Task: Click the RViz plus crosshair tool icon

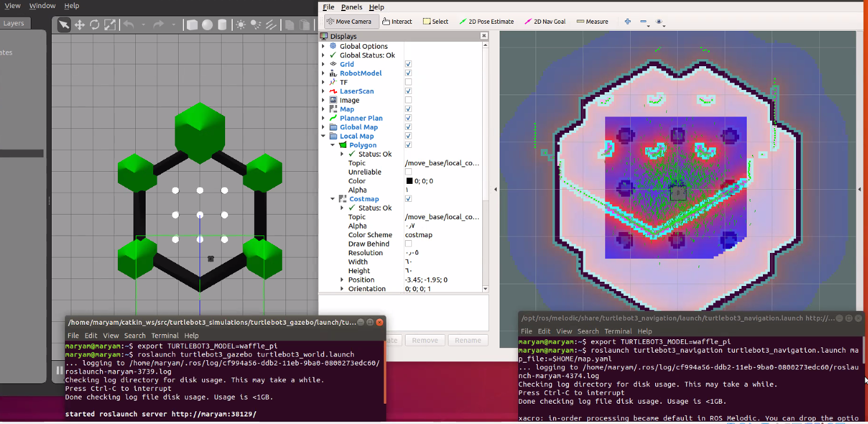Action: pyautogui.click(x=627, y=21)
